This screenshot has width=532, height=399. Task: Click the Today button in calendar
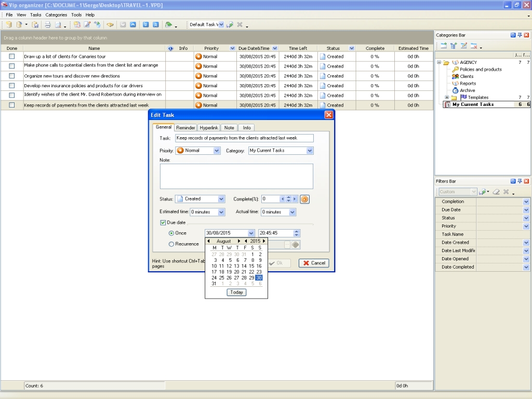click(236, 292)
